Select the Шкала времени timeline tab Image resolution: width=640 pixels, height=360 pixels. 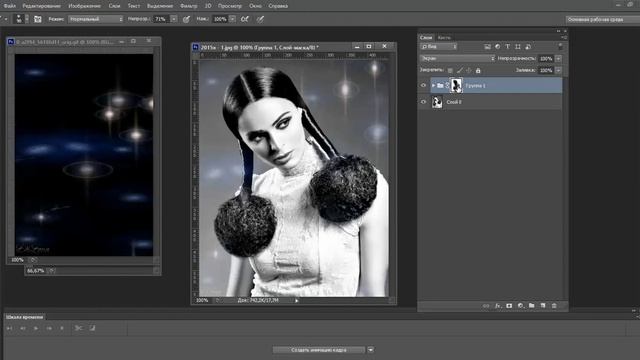click(24, 317)
